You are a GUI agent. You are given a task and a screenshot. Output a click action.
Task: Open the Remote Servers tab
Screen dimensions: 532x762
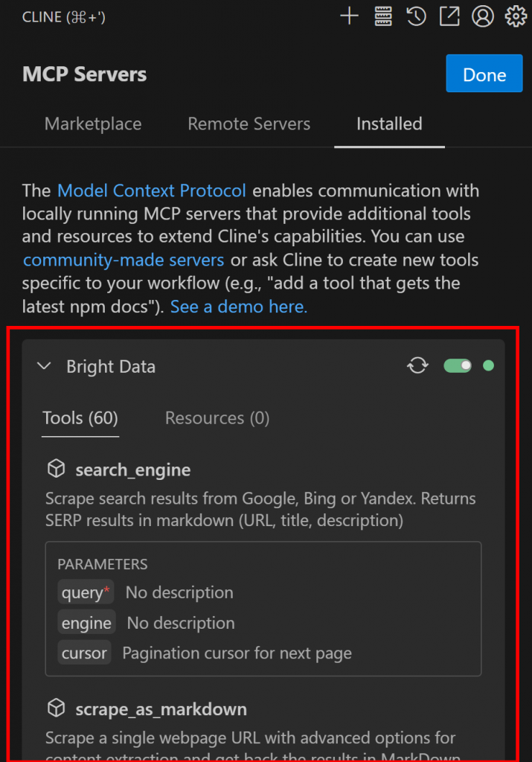249,124
